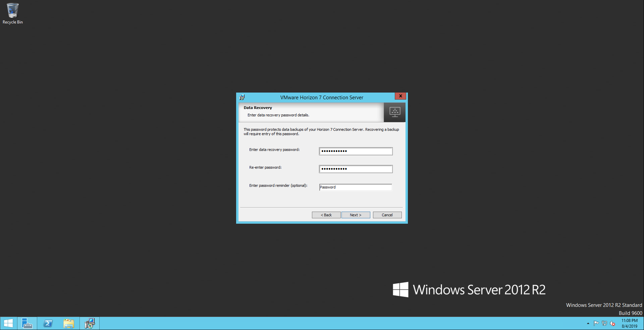The height and width of the screenshot is (330, 644).
Task: Open the Windows Start button
Action: point(8,323)
